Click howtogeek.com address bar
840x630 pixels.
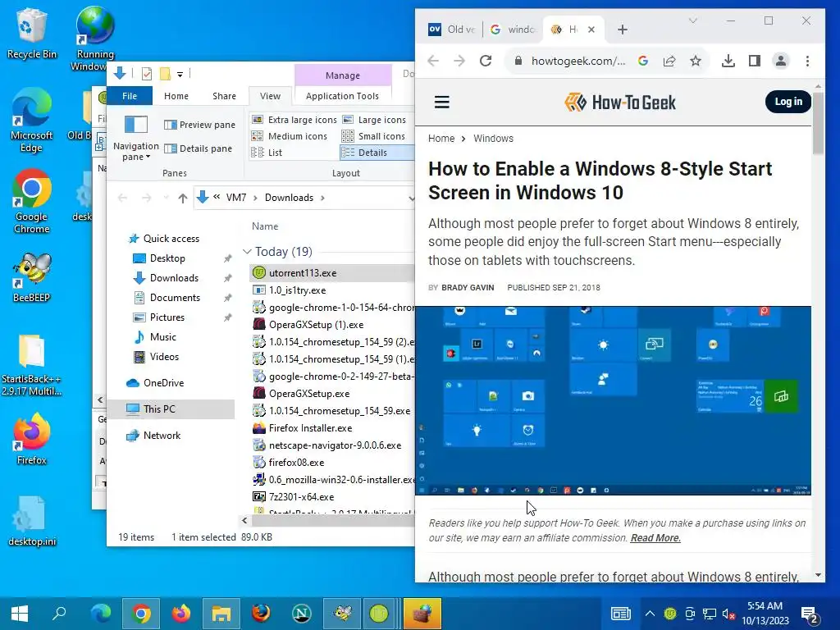click(578, 61)
